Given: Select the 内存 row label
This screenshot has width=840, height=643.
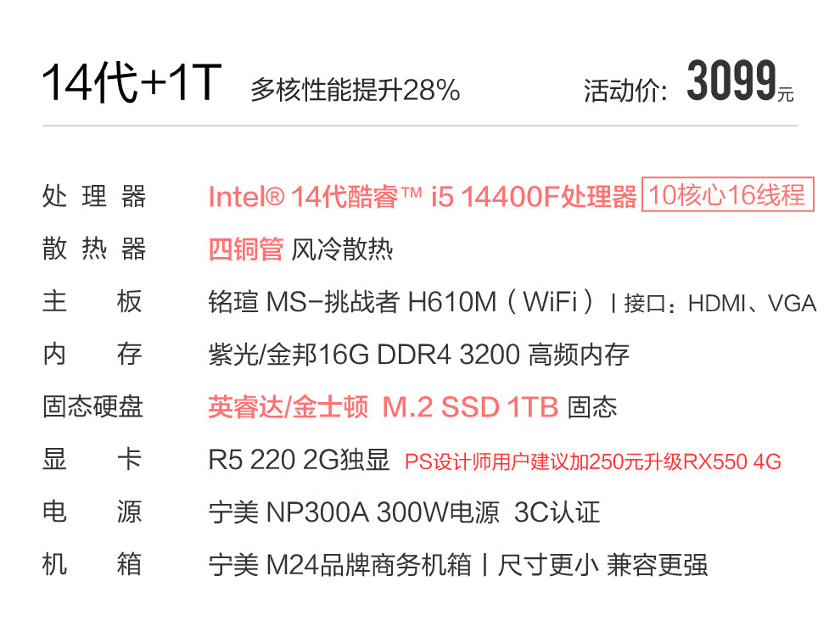Looking at the screenshot, I should pos(94,355).
